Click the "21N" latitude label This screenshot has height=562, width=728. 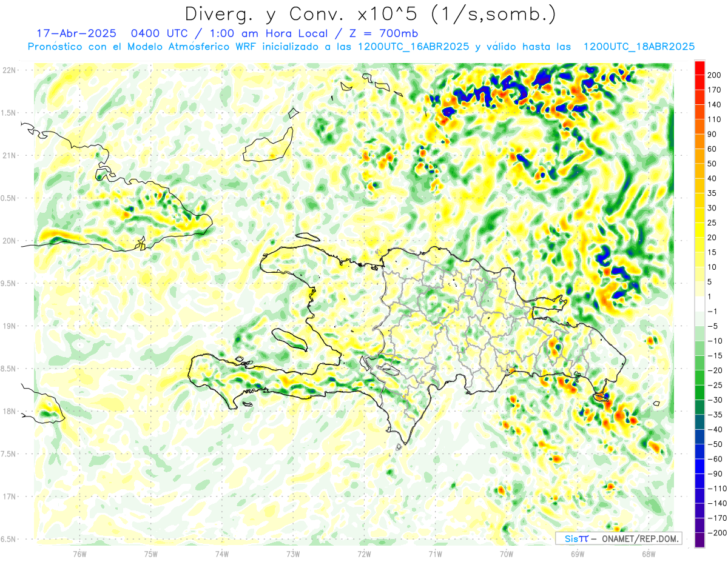(x=8, y=155)
